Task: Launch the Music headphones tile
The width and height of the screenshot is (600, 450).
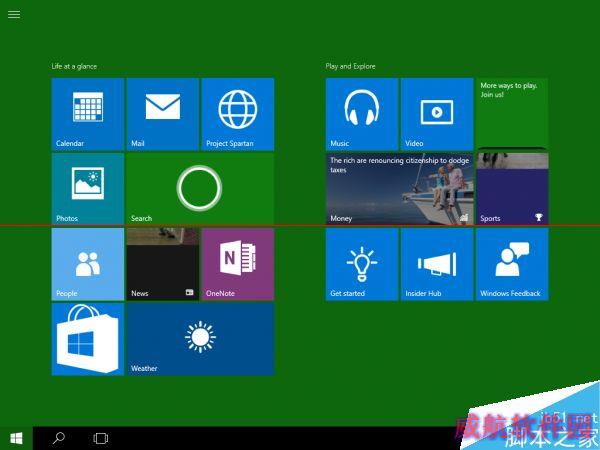Action: (362, 114)
